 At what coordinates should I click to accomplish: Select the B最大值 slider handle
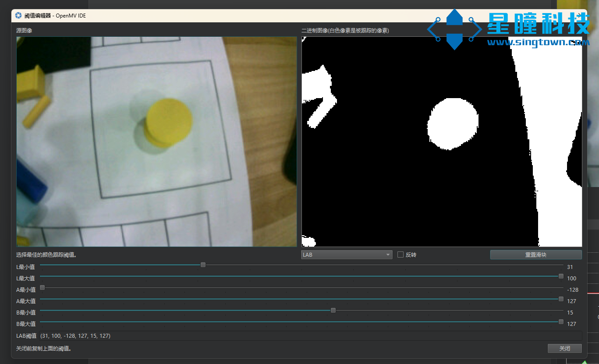[x=561, y=322]
